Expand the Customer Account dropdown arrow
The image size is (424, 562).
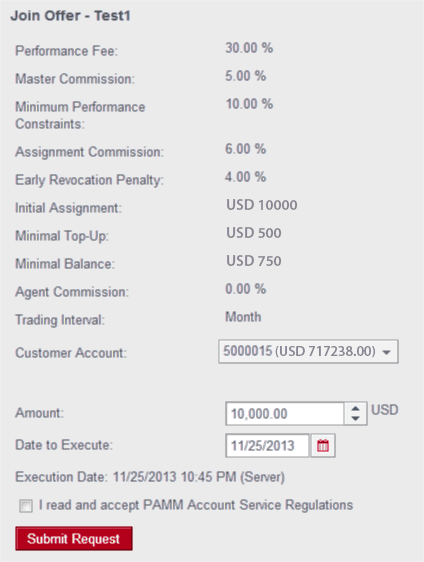tap(386, 352)
